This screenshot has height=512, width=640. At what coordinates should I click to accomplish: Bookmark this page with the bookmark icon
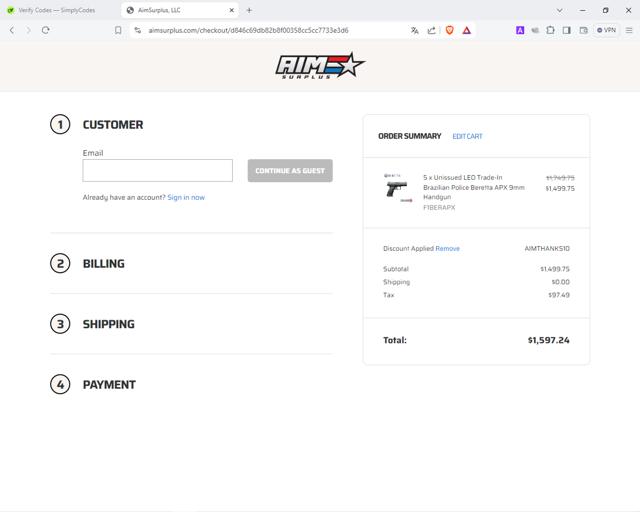pos(118,30)
